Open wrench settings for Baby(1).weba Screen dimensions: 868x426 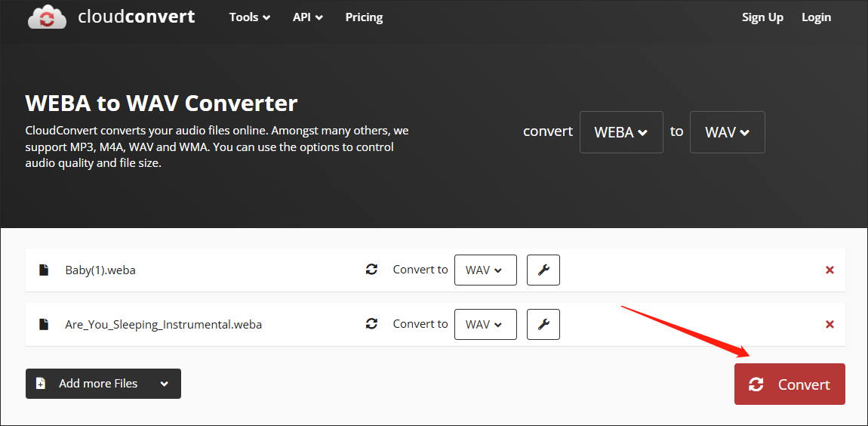click(543, 270)
